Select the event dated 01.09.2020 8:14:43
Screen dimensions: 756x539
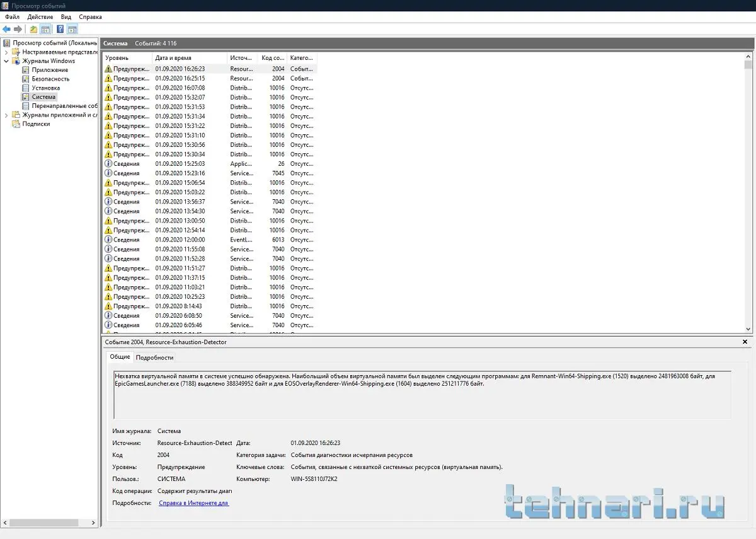point(210,306)
